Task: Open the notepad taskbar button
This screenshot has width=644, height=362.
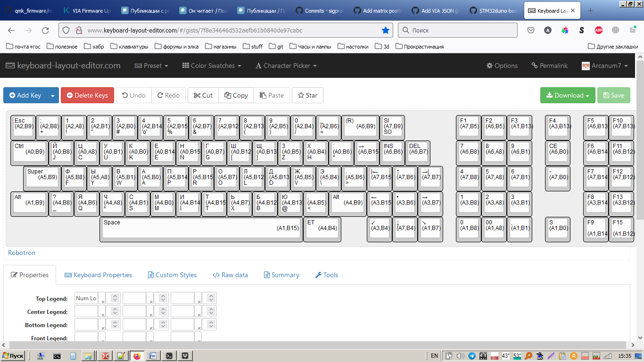Action: pyautogui.click(x=121, y=356)
